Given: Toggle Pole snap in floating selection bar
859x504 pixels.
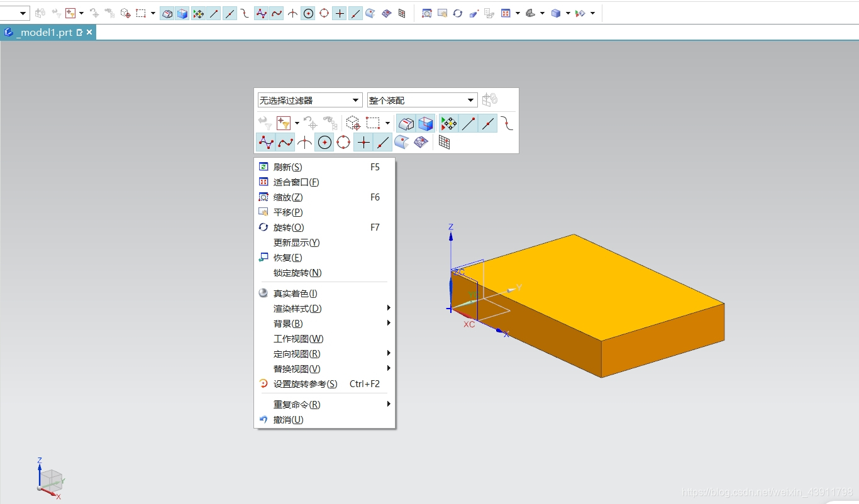Looking at the screenshot, I should pos(265,143).
